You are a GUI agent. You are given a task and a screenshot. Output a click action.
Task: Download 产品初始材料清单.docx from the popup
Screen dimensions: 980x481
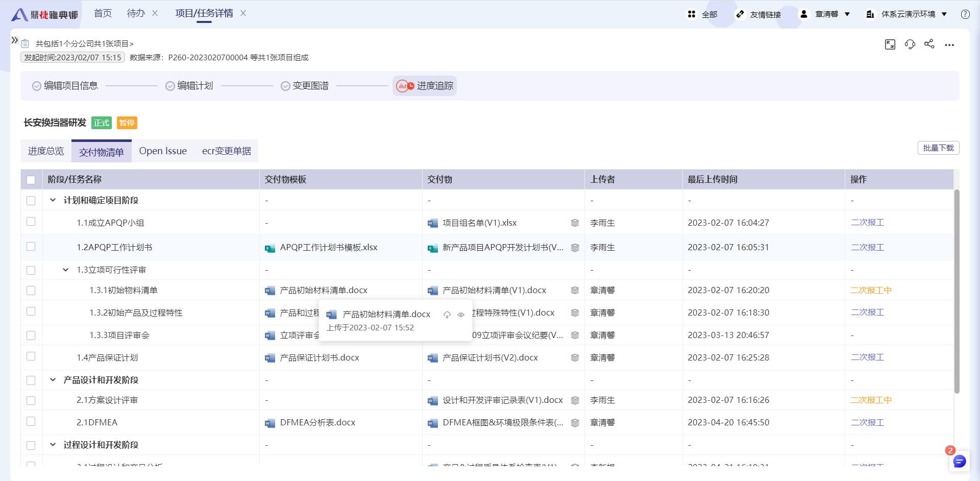[x=447, y=315]
